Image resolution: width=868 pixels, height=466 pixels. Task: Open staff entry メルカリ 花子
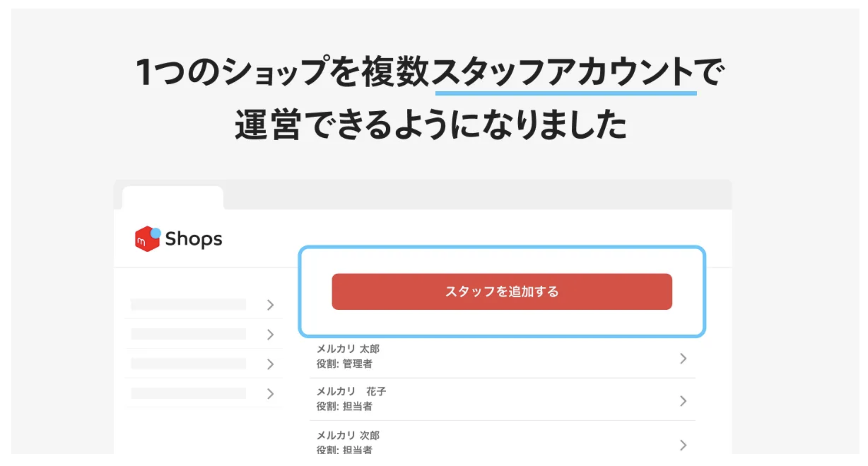tap(502, 400)
